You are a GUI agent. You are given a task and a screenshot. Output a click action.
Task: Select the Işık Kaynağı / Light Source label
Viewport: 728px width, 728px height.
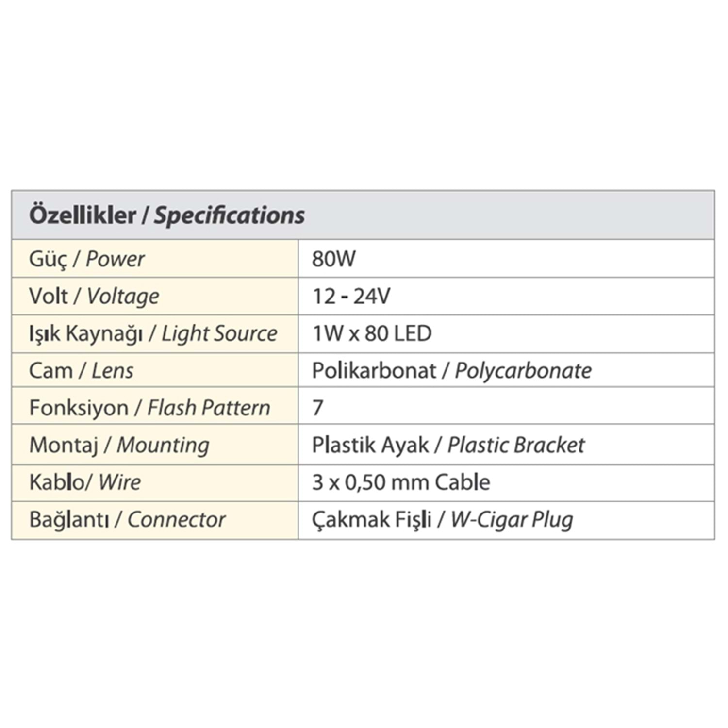(x=153, y=334)
